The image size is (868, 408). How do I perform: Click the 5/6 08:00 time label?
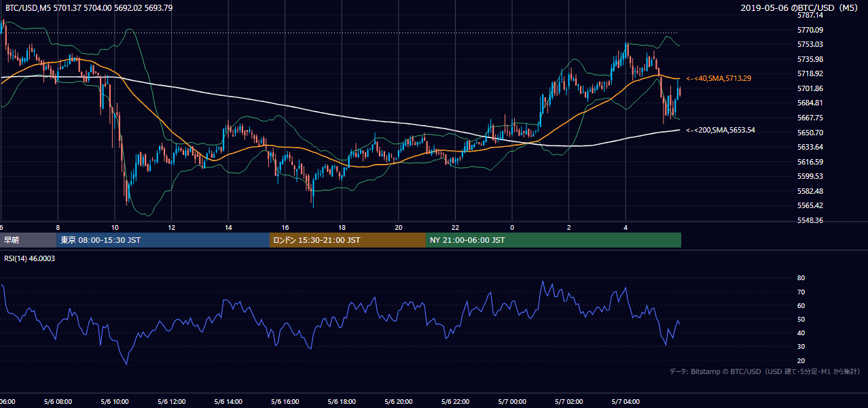58,402
